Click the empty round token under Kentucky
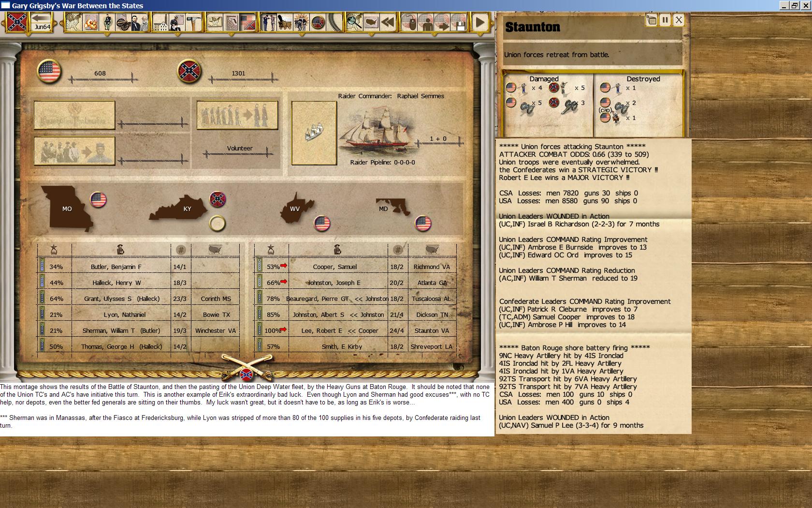The height and width of the screenshot is (508, 812). [217, 224]
